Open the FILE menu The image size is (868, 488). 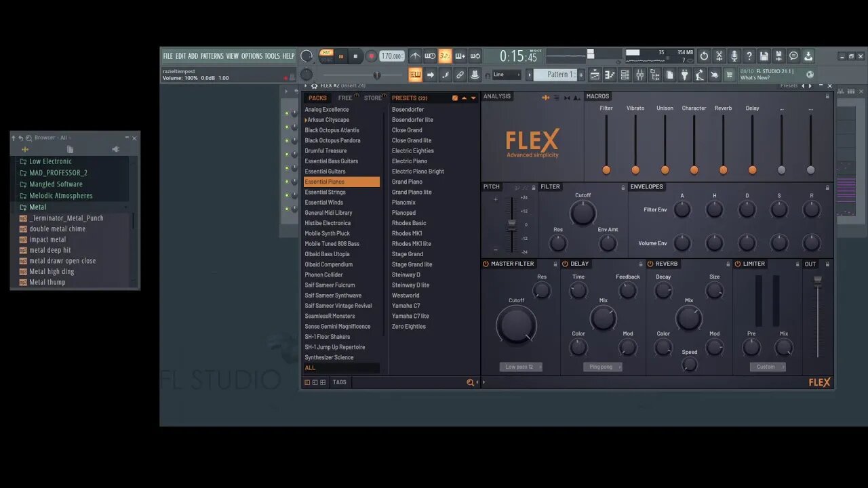click(167, 56)
